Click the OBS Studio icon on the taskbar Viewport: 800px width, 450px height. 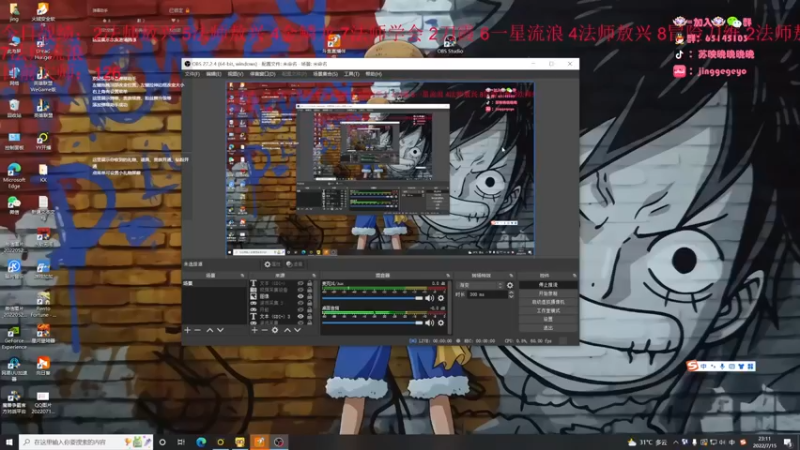(x=279, y=442)
